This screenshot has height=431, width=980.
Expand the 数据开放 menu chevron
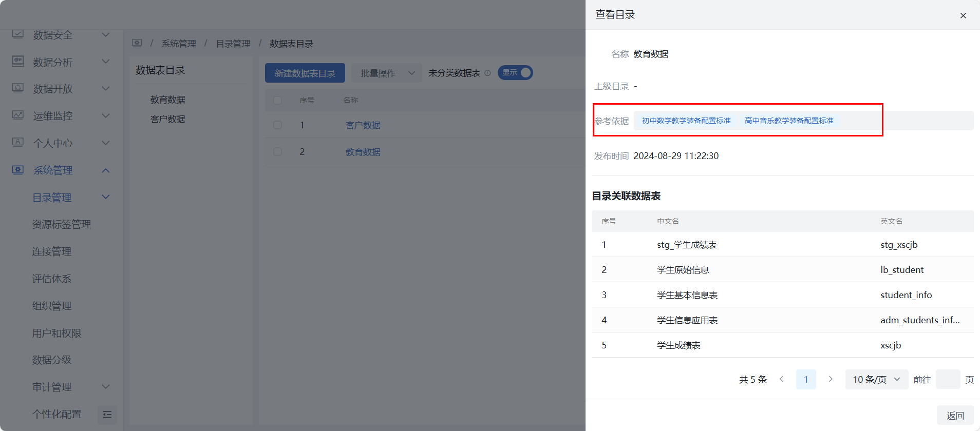click(106, 89)
